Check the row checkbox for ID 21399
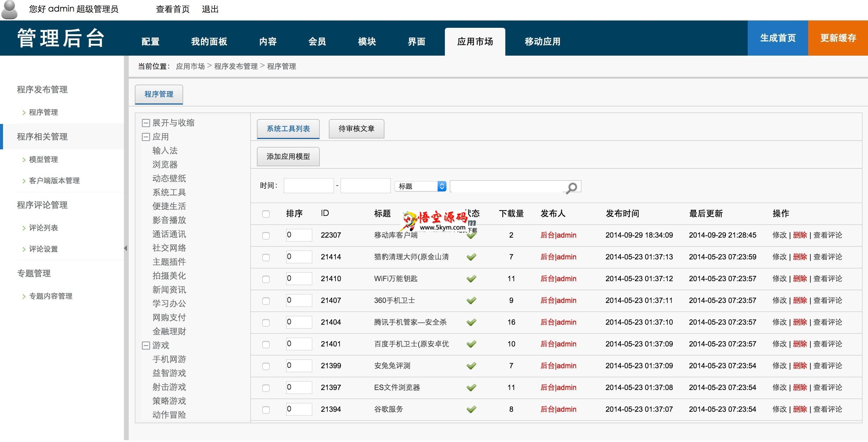 tap(266, 366)
